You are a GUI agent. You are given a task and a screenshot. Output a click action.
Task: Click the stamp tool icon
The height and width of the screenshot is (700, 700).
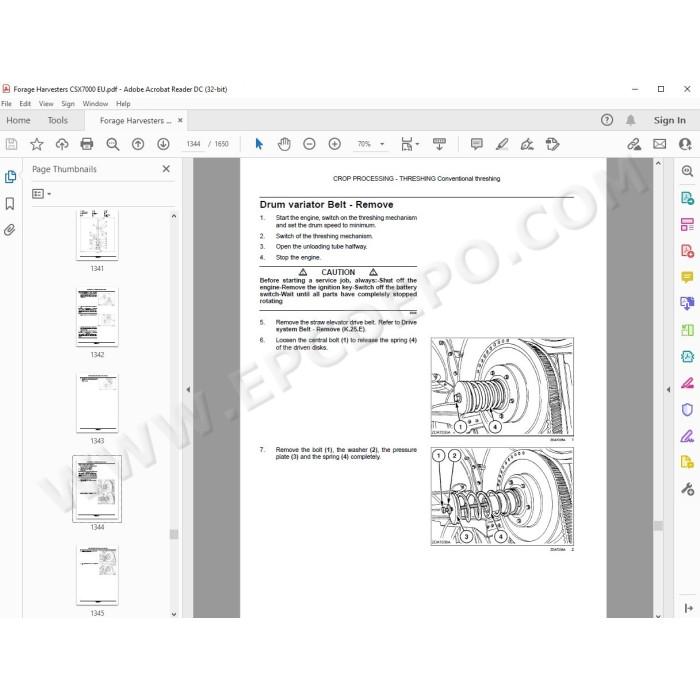coord(553,144)
